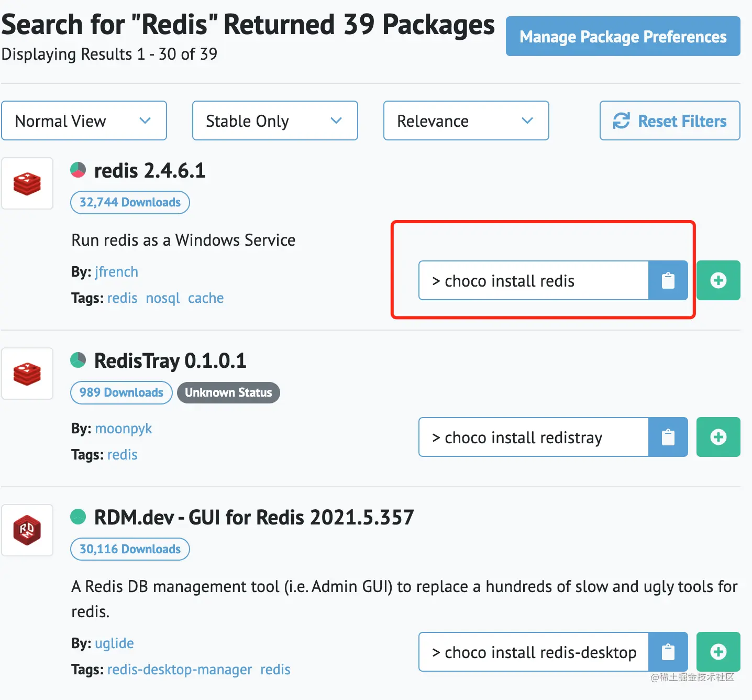The image size is (752, 700).
Task: Open Manage Package Preferences
Action: point(623,36)
